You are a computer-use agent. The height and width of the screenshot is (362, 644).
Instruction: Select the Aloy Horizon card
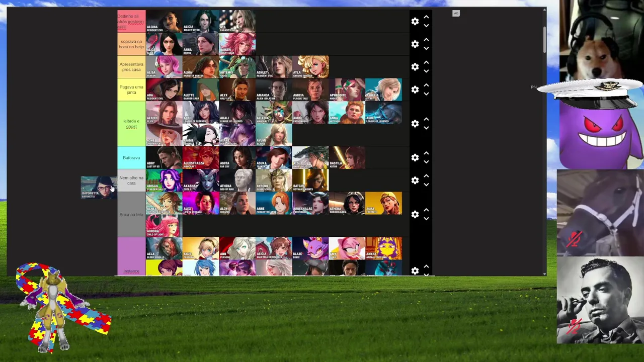tap(237, 203)
